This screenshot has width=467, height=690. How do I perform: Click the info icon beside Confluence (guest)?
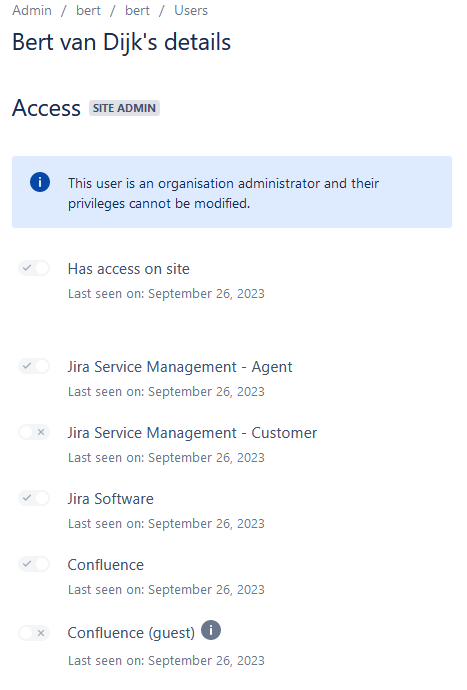coord(211,630)
